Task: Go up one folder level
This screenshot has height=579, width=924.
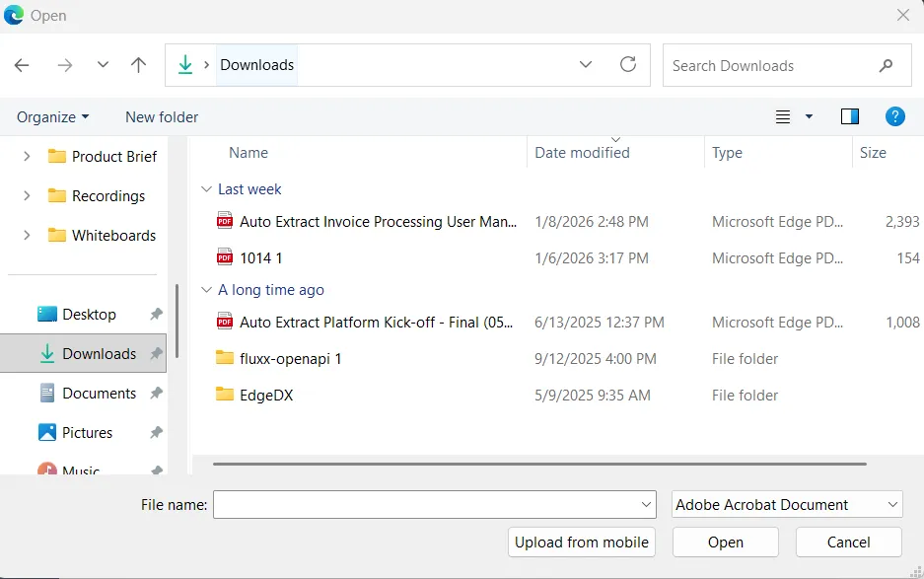Action: [138, 65]
